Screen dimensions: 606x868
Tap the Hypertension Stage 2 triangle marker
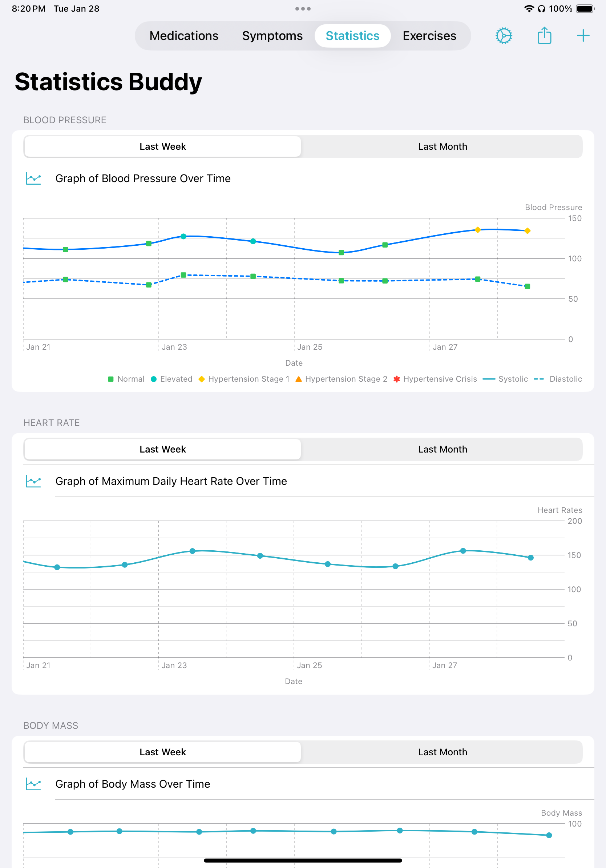[299, 379]
